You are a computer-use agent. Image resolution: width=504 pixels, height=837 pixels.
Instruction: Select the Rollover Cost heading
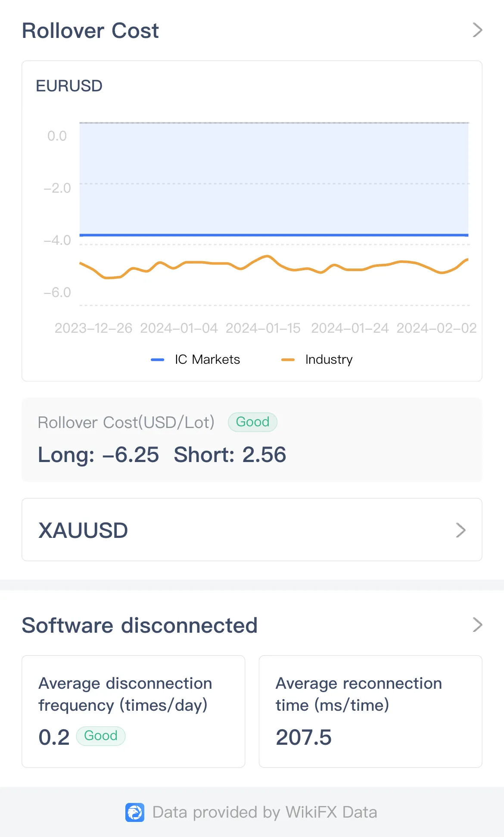[x=90, y=31]
